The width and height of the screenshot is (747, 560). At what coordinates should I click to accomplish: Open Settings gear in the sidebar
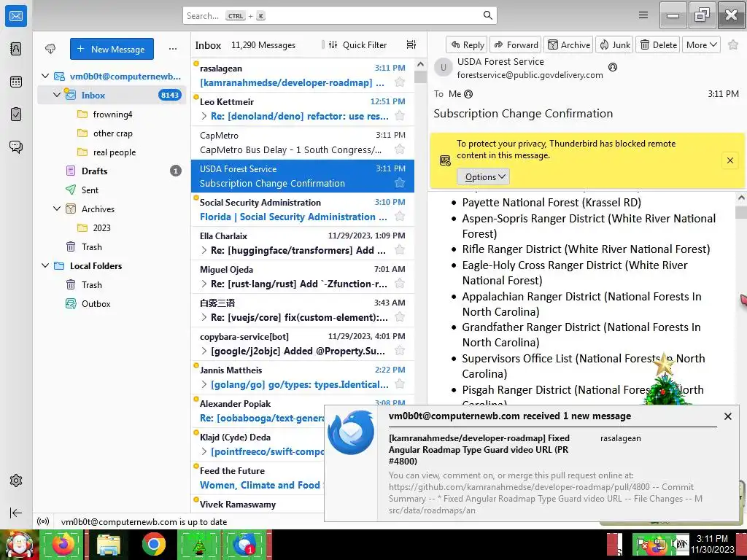coord(16,481)
